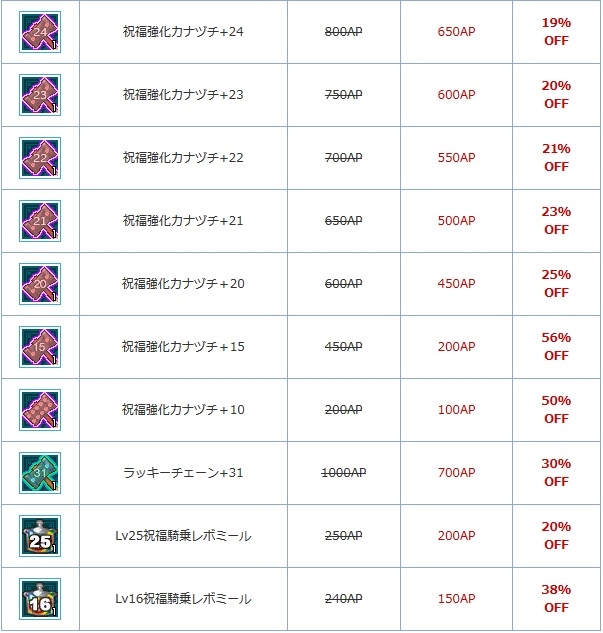Click the 100AP discounted price
The height and width of the screenshot is (633, 603).
click(456, 410)
